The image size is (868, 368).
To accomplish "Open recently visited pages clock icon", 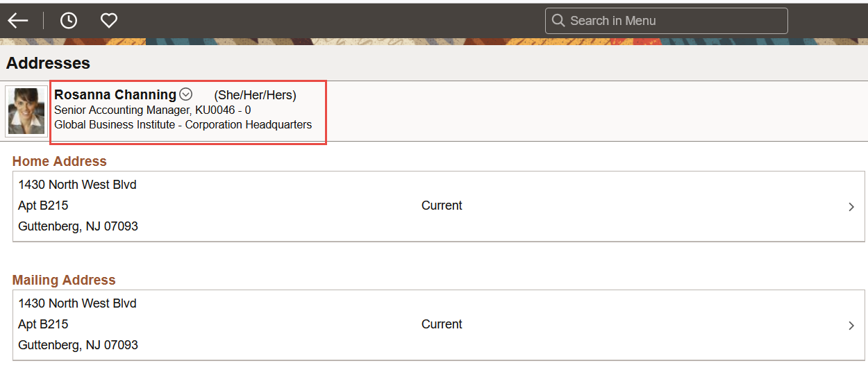I will (69, 21).
